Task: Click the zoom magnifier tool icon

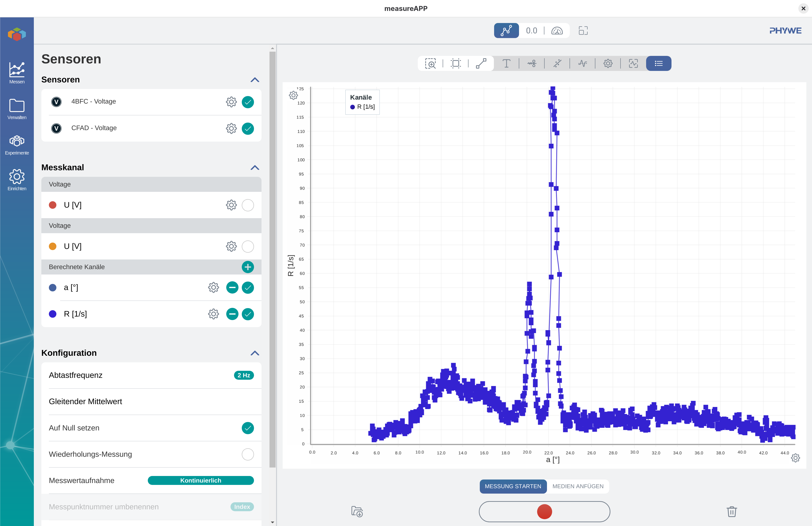Action: tap(430, 63)
